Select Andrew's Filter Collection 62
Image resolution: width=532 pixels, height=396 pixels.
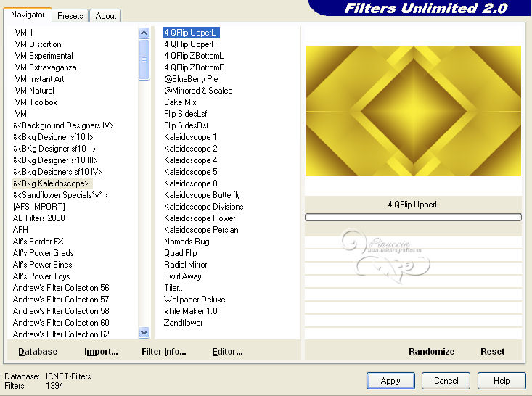click(61, 334)
